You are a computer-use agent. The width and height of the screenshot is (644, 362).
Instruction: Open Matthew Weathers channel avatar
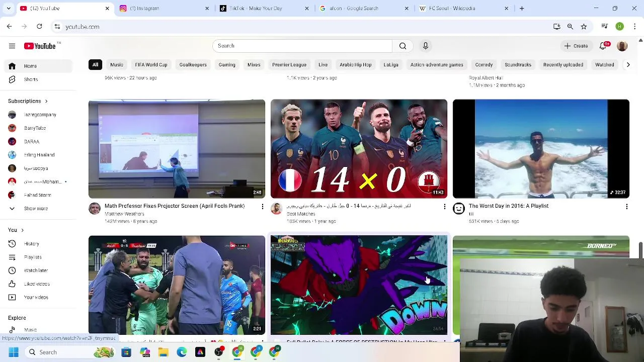[95, 209]
